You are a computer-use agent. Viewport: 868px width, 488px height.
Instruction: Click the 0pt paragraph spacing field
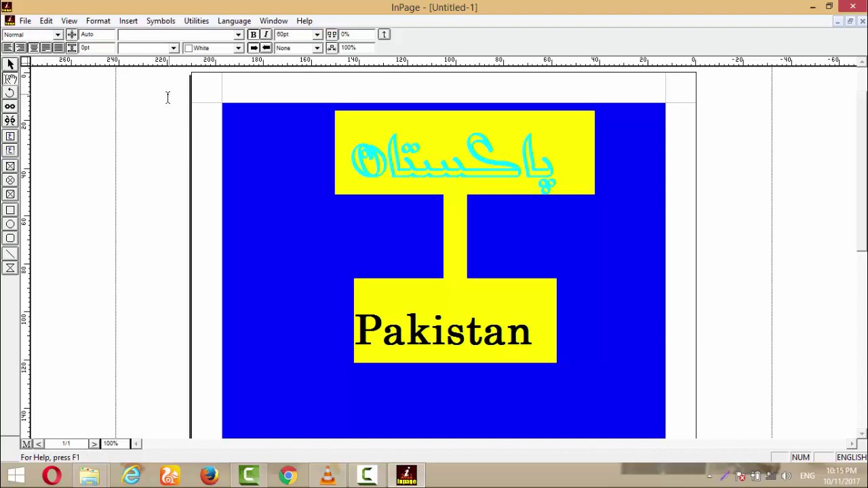point(97,47)
